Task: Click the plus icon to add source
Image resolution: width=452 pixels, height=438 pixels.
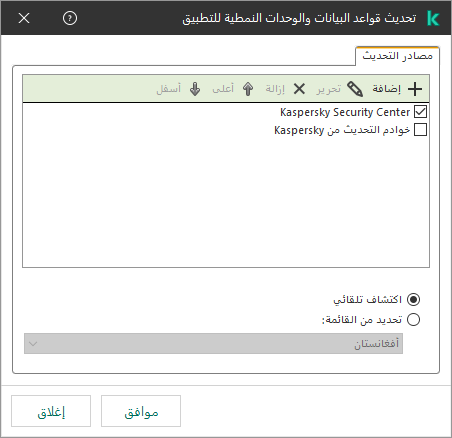Action: (x=415, y=89)
